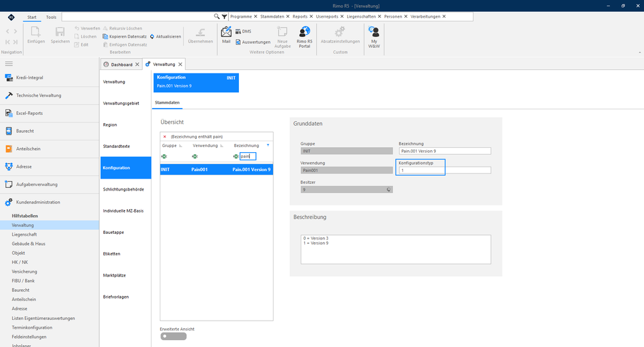Open Technische Verwaltung in the sidebar
This screenshot has width=644, height=347.
pyautogui.click(x=49, y=96)
